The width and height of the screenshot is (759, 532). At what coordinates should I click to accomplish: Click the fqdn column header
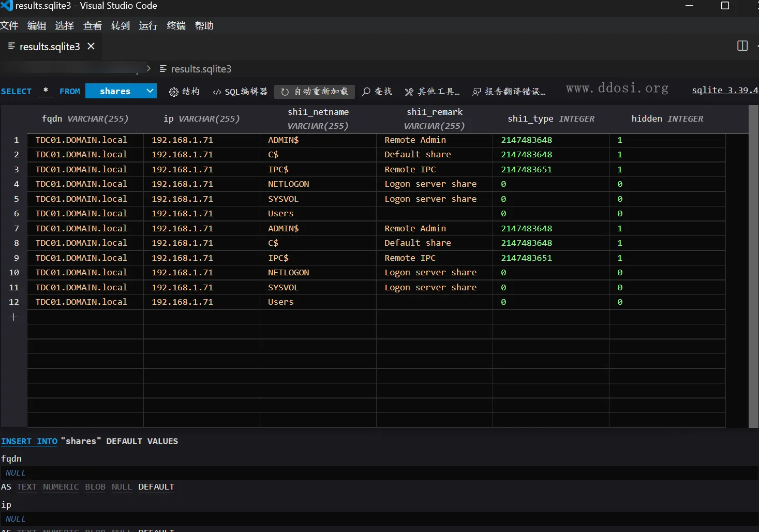pyautogui.click(x=85, y=119)
